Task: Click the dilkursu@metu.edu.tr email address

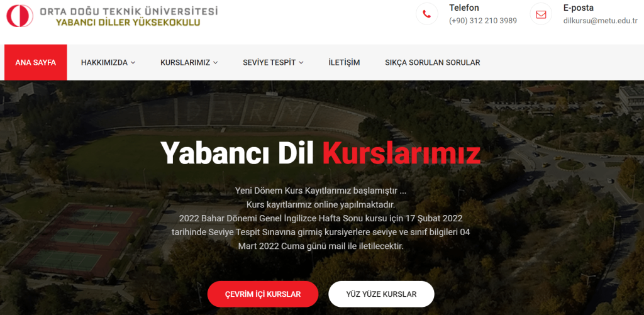Action: pyautogui.click(x=601, y=21)
